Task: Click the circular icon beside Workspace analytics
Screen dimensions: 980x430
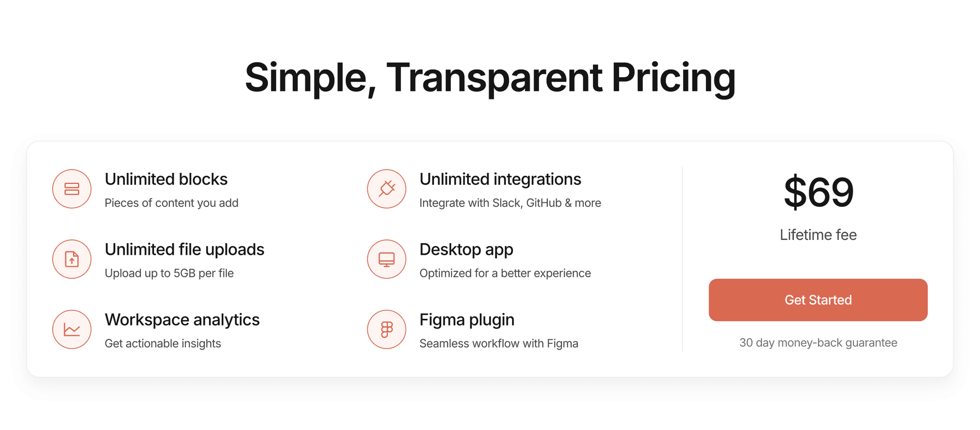Action: pyautogui.click(x=72, y=329)
